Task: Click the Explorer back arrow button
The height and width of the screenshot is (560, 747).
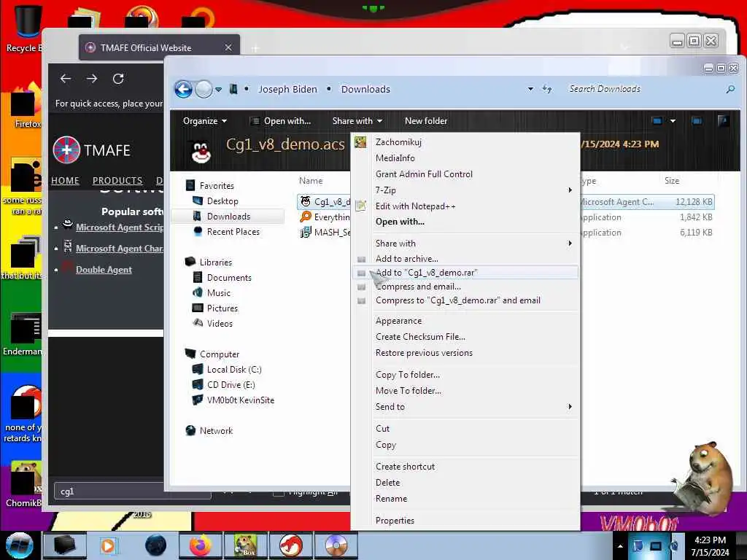Action: 183,89
